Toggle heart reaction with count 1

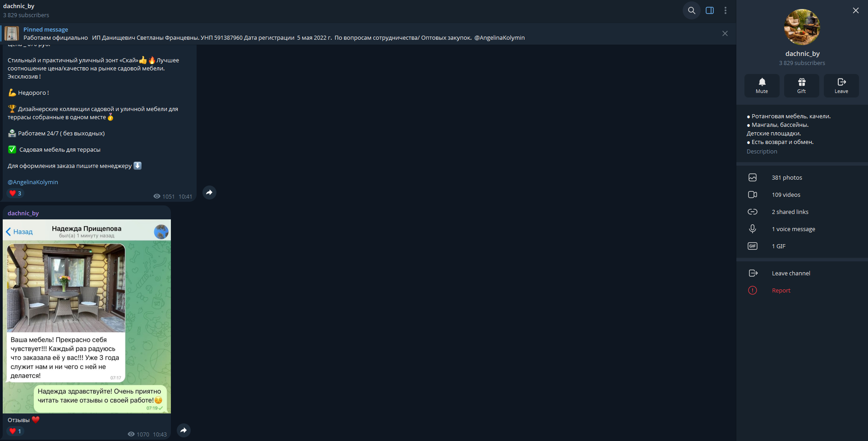(x=15, y=431)
